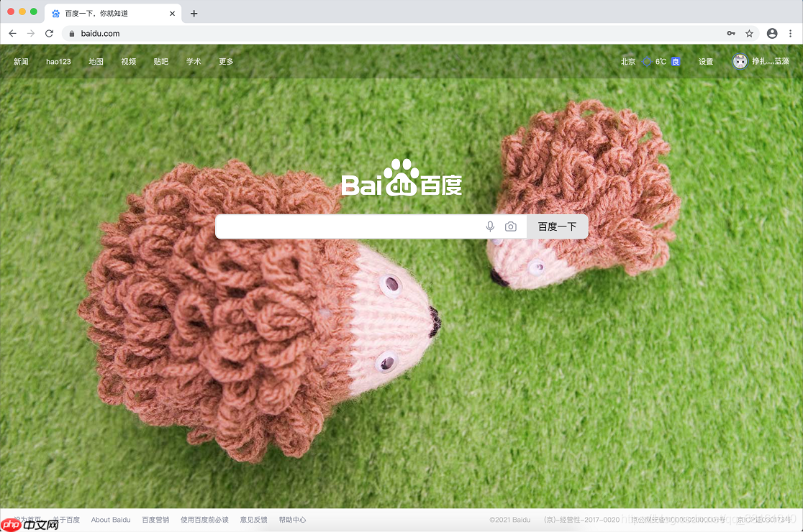This screenshot has height=532, width=803.
Task: Reload the page with refresh icon
Action: pos(49,33)
